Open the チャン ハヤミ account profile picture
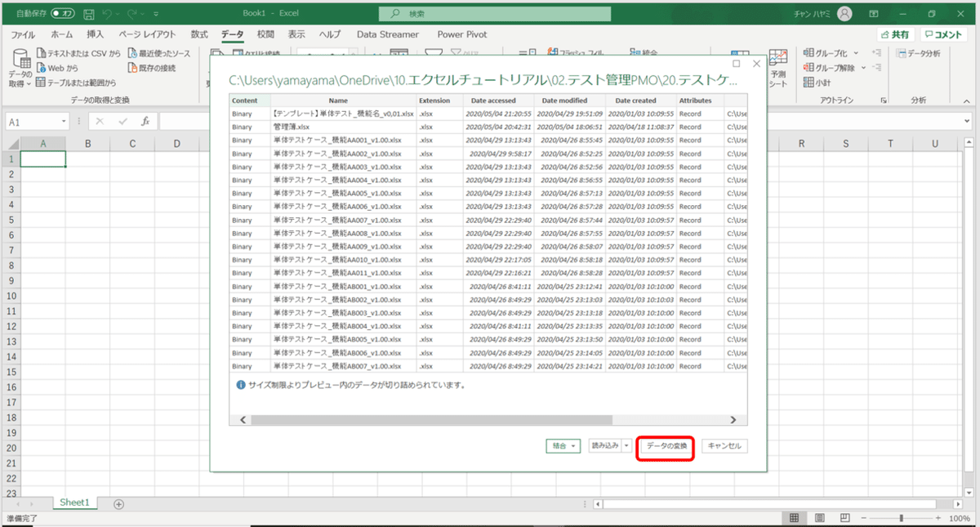 [844, 14]
